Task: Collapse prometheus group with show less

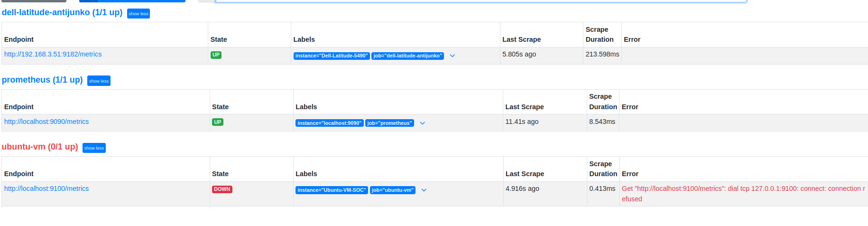Action: click(99, 81)
